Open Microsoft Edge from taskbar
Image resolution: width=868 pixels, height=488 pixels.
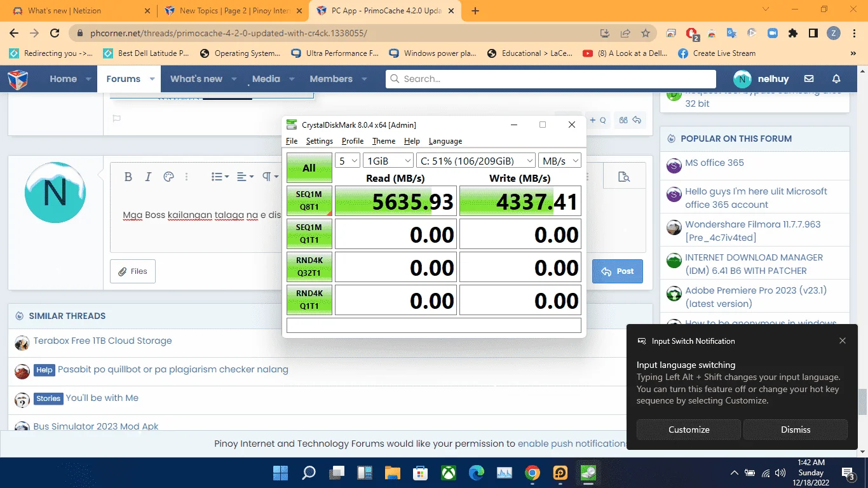tap(477, 473)
